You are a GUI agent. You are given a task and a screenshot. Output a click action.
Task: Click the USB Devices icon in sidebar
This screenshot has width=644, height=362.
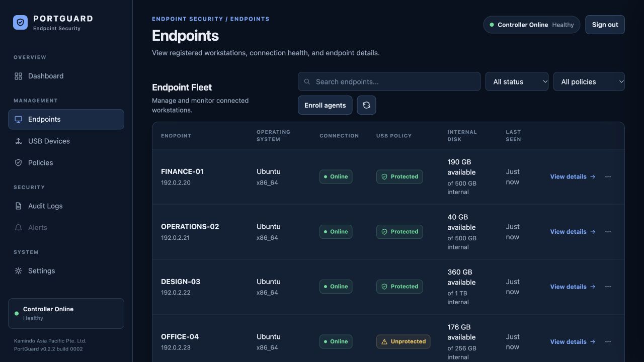point(18,141)
